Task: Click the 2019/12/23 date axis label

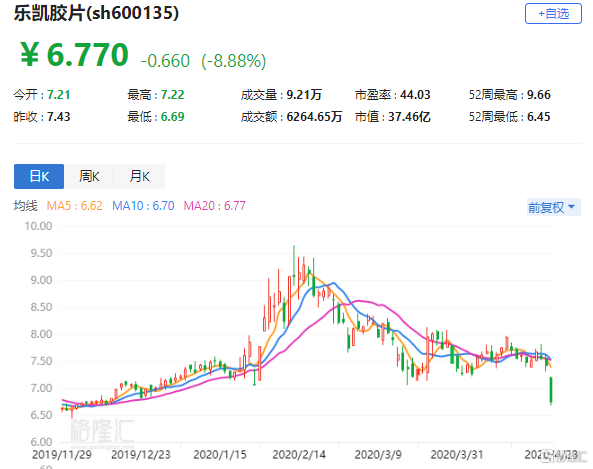Action: 141,454
